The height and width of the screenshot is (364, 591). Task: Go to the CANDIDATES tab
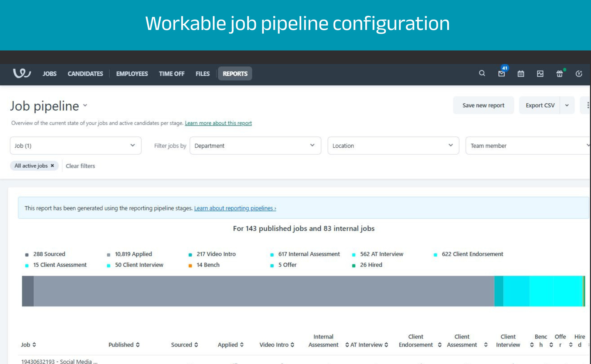(x=85, y=73)
